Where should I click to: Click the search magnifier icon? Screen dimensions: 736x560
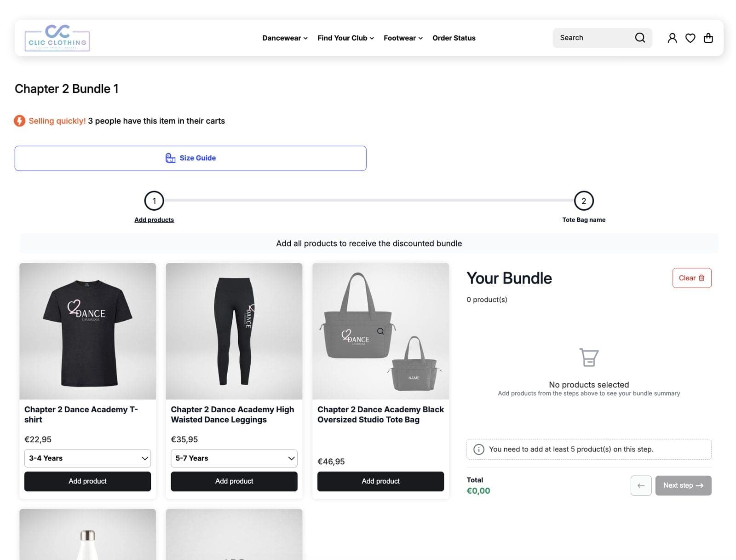tap(640, 38)
